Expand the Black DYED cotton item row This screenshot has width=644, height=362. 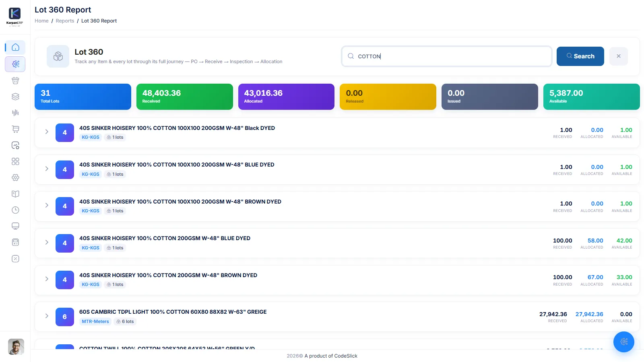point(47,132)
